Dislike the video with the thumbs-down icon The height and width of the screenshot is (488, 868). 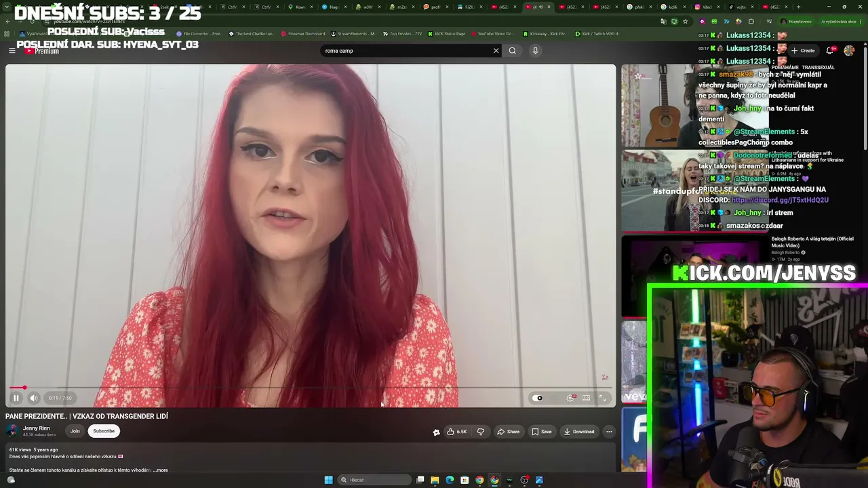point(481,432)
